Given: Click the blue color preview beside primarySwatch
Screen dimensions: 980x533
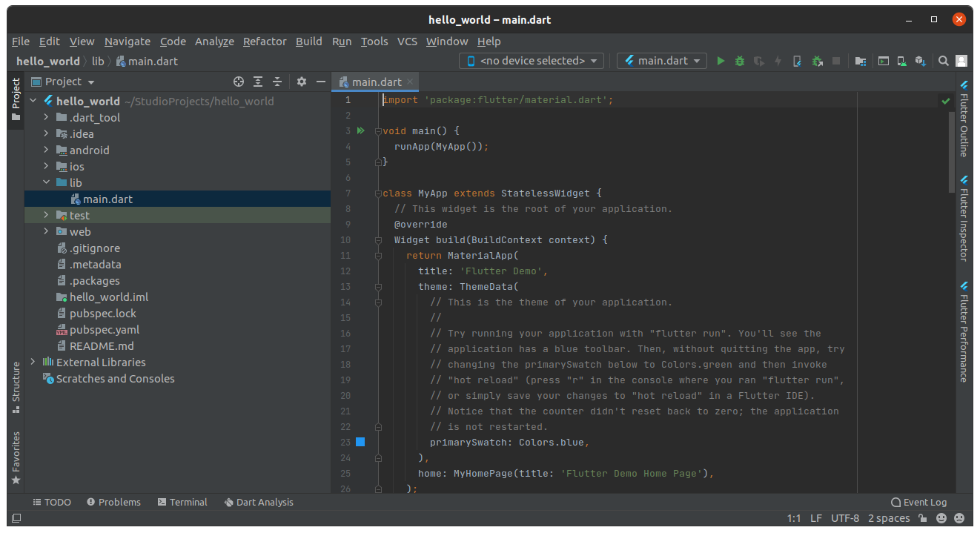Looking at the screenshot, I should [x=360, y=442].
